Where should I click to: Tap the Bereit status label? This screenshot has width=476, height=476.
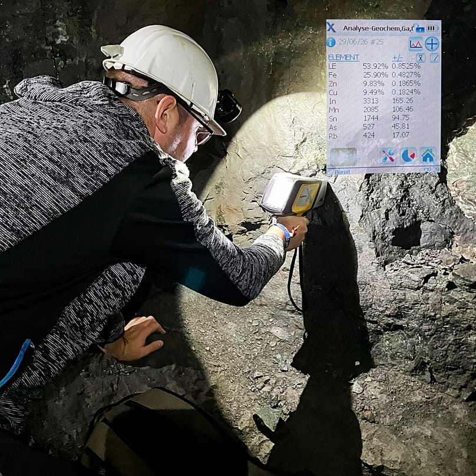(342, 172)
